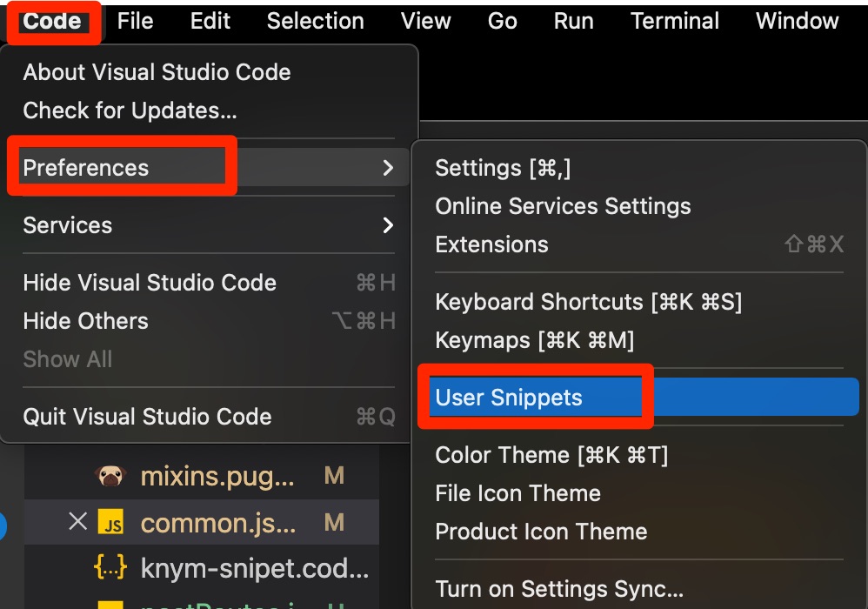This screenshot has height=609, width=868.
Task: Click the pug icon beside mixins.pug
Action: pos(110,476)
